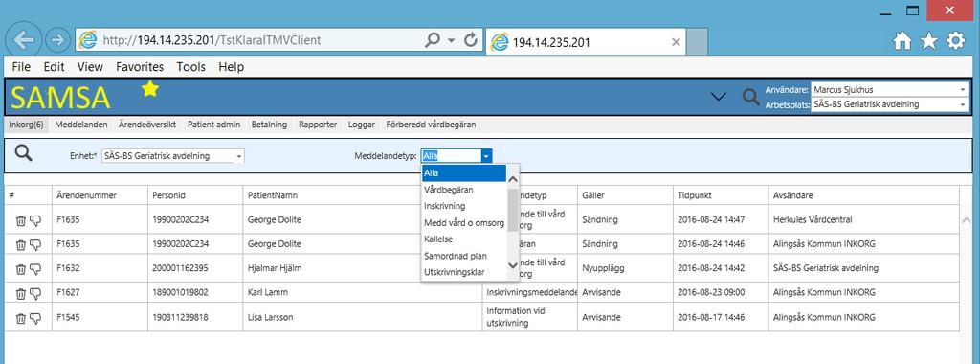Open the Help menu
The width and height of the screenshot is (980, 364).
point(232,67)
